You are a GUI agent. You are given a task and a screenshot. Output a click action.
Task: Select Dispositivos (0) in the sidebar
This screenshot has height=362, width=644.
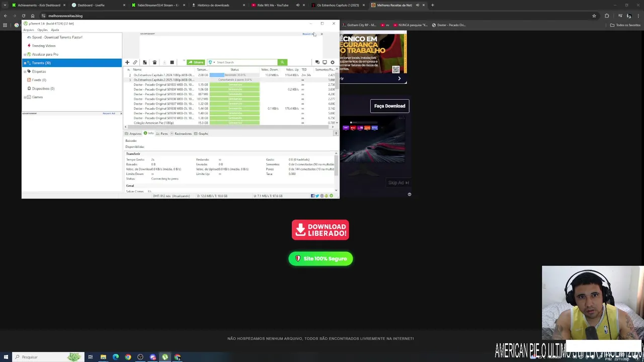[43, 88]
